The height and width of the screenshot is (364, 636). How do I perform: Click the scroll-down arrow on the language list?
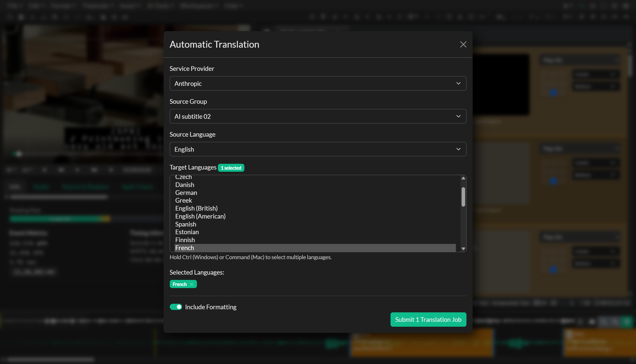(463, 249)
